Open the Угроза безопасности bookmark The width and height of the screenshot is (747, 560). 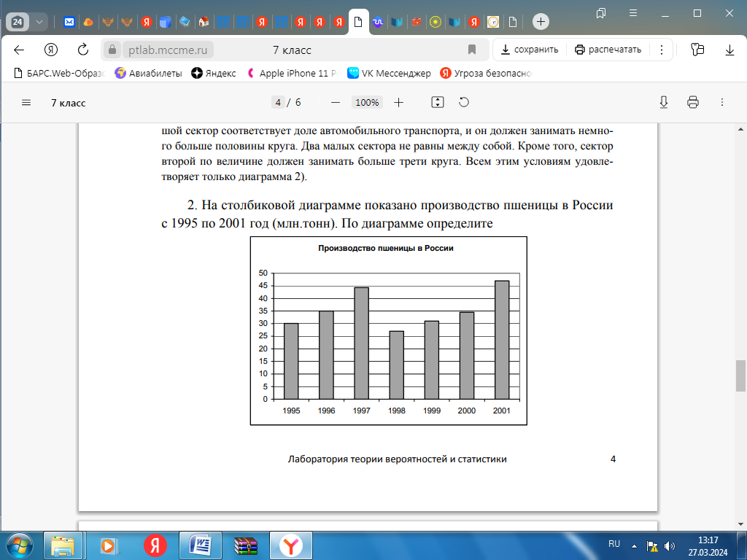485,73
